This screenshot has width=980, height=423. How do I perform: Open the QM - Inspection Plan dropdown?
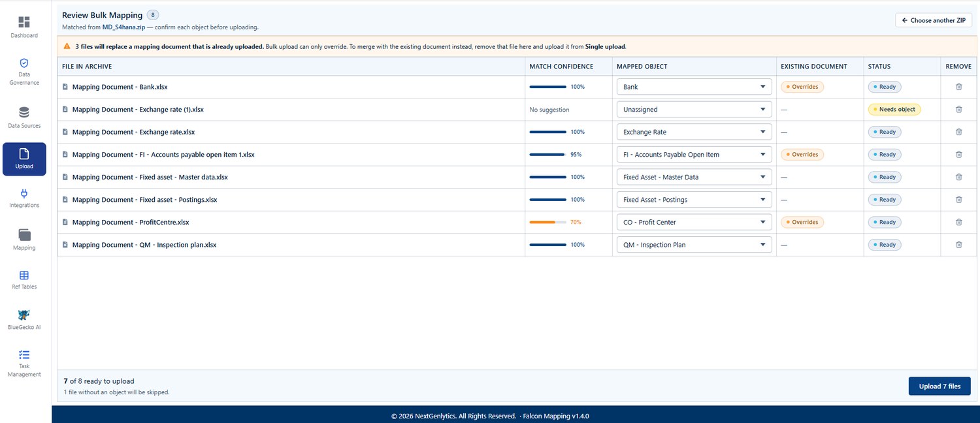(694, 245)
